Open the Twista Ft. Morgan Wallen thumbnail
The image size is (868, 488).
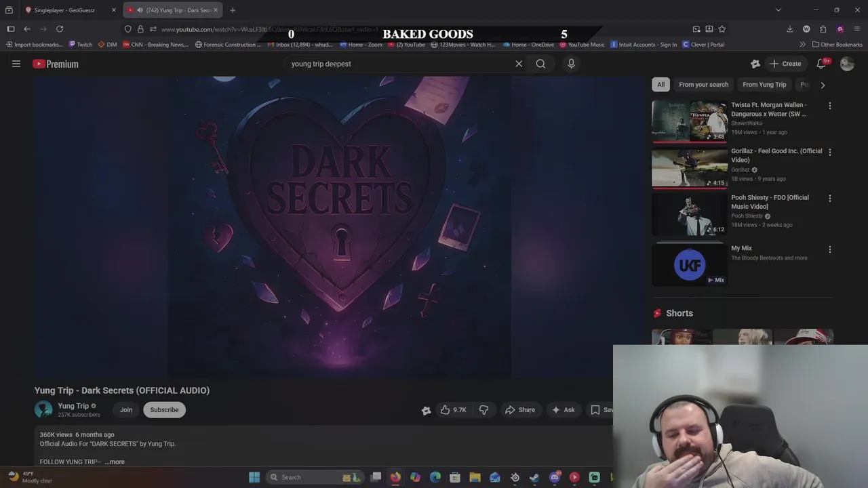[x=689, y=121]
